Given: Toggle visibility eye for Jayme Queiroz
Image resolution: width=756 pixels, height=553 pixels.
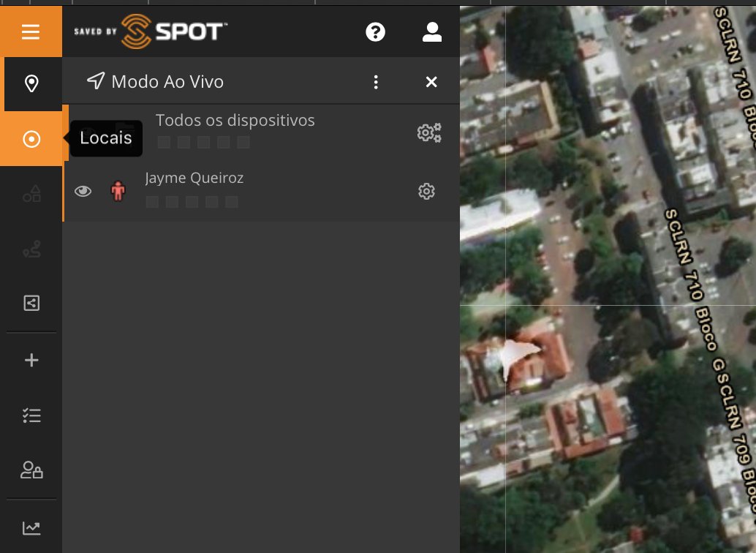Looking at the screenshot, I should coord(83,192).
